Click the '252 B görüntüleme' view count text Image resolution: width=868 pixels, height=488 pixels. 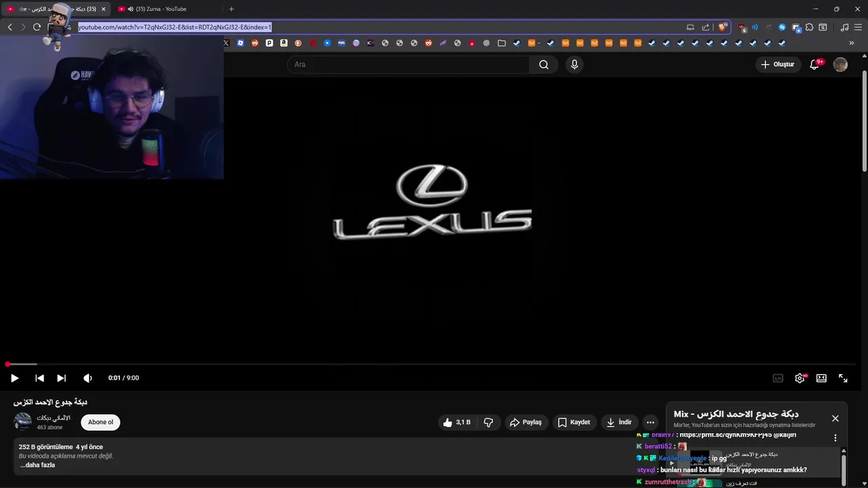(x=45, y=447)
